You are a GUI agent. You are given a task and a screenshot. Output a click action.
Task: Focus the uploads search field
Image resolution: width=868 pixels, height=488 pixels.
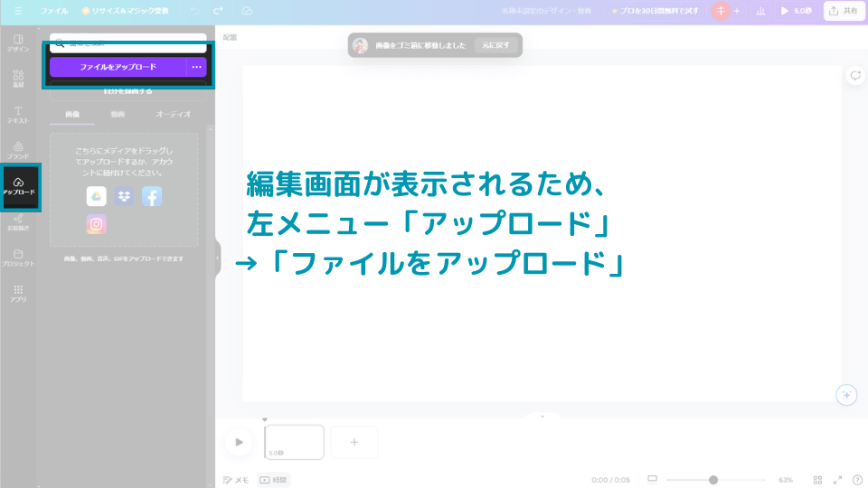[x=127, y=43]
